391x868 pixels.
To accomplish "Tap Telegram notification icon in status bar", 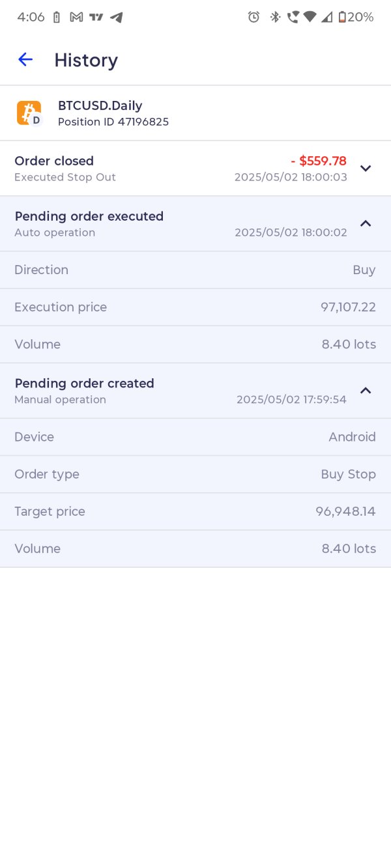I will point(117,18).
